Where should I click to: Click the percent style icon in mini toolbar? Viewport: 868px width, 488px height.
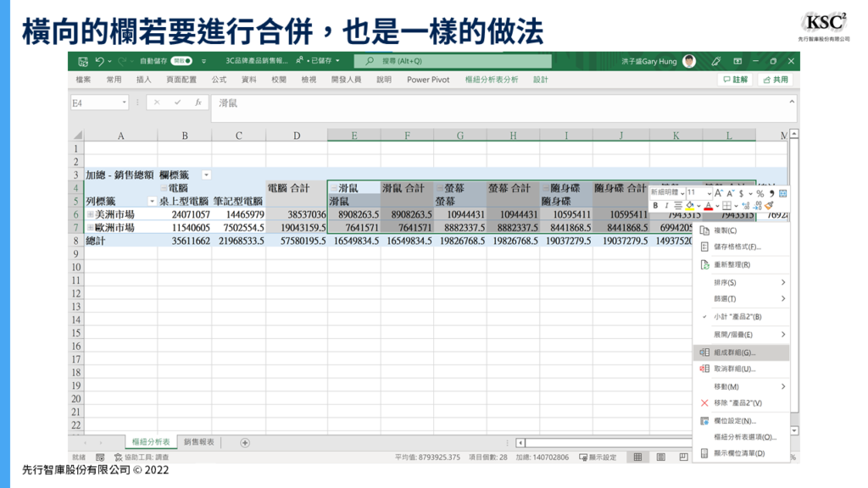tap(760, 193)
